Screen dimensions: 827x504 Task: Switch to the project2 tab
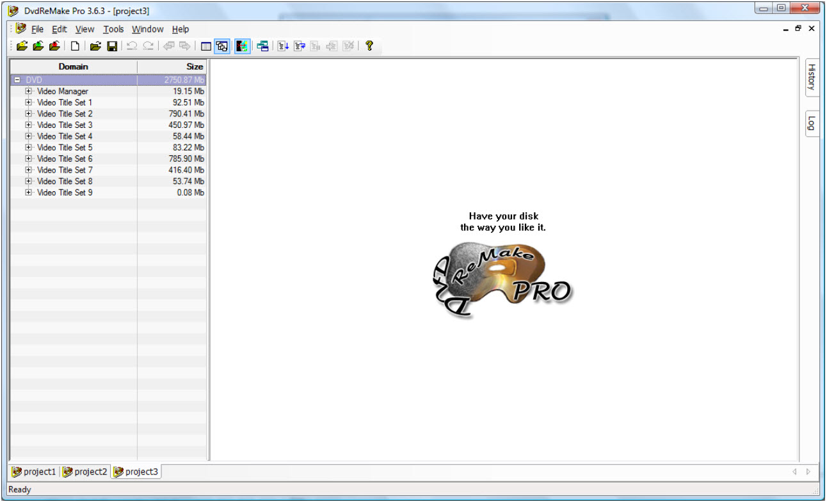pyautogui.click(x=85, y=472)
